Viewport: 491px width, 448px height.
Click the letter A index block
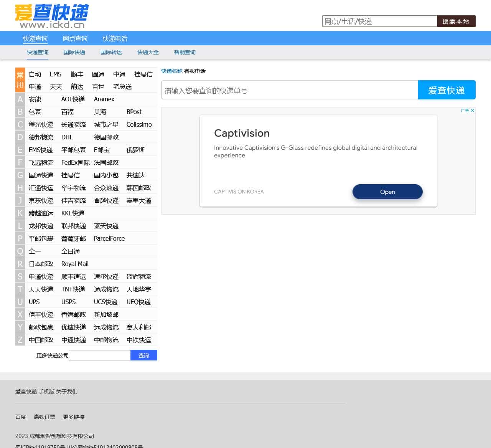(20, 99)
